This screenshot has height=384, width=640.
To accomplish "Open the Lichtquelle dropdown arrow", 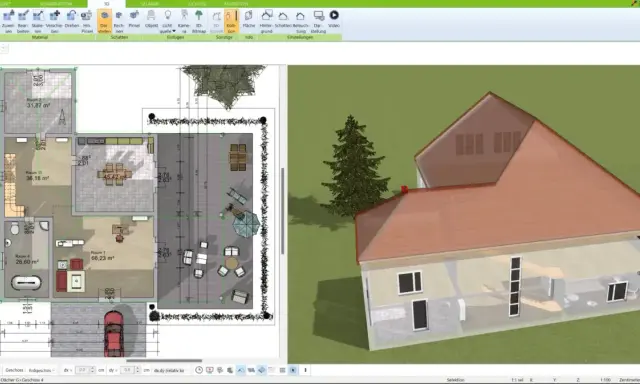I will 174,31.
